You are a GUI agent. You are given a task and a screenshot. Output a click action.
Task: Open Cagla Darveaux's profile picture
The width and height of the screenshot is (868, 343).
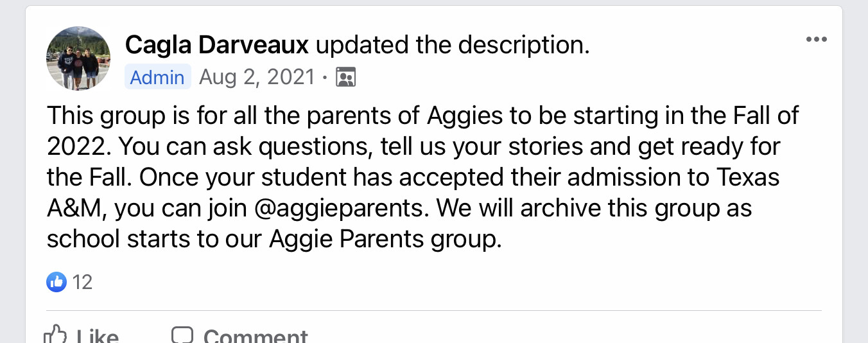coord(78,58)
